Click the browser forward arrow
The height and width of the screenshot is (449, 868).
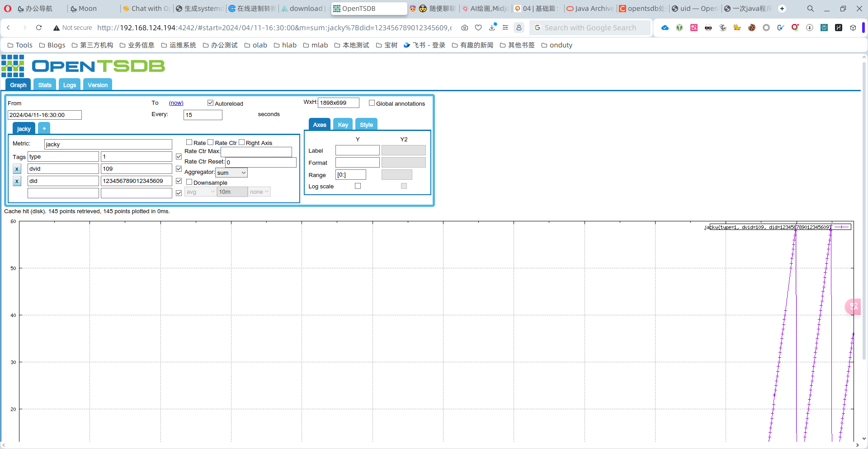pyautogui.click(x=24, y=28)
